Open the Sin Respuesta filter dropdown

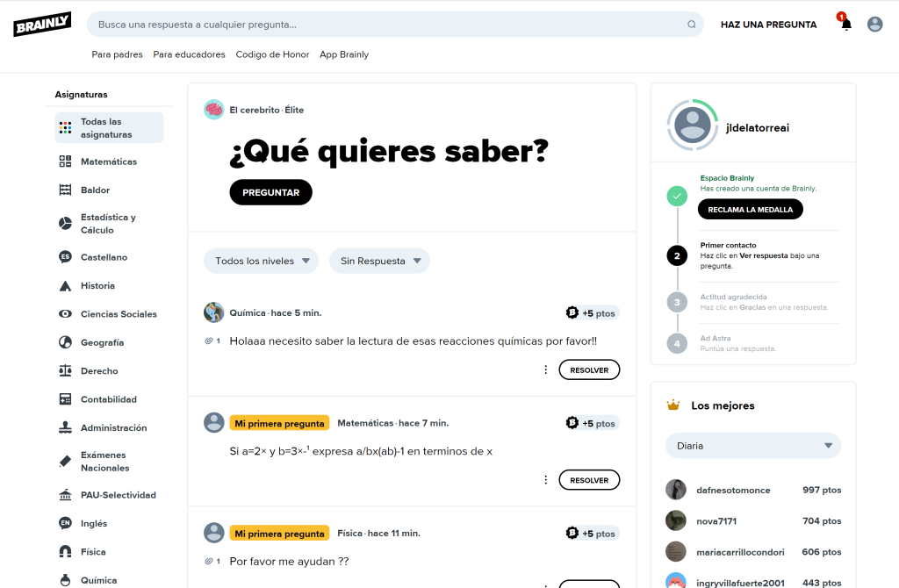379,261
